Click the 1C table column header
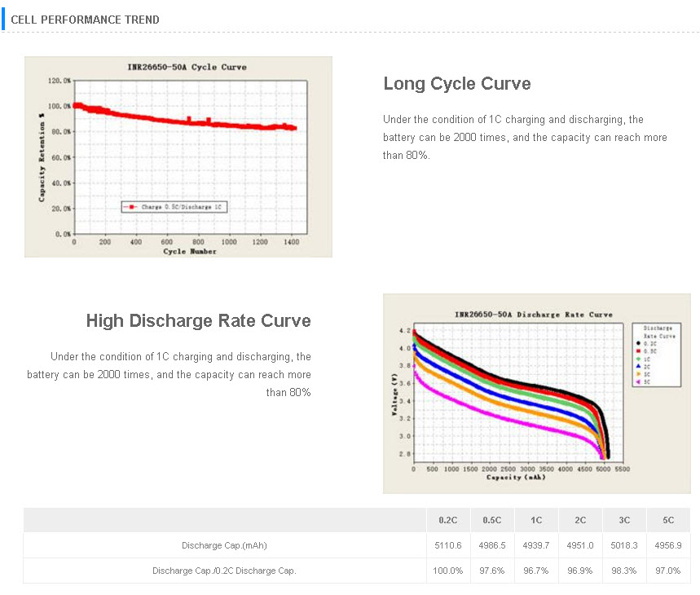Screen dimensions: 700x595 536,520
